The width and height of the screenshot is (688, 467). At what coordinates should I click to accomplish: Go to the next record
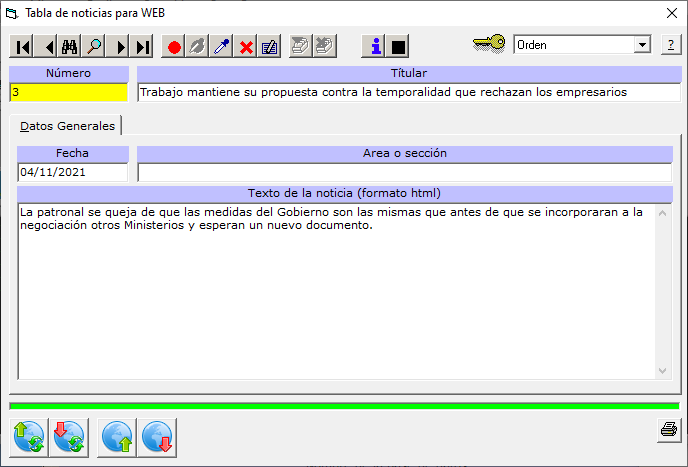click(x=120, y=47)
